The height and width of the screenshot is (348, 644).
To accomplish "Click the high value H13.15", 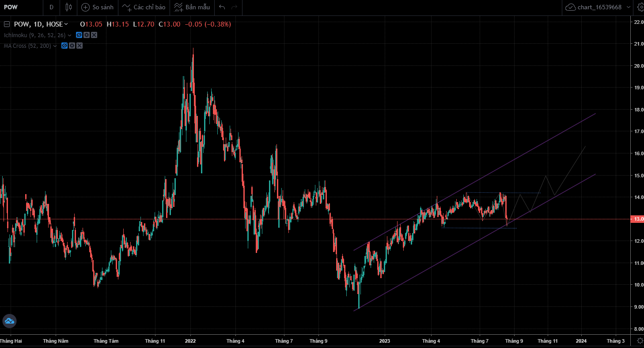I will pos(118,24).
